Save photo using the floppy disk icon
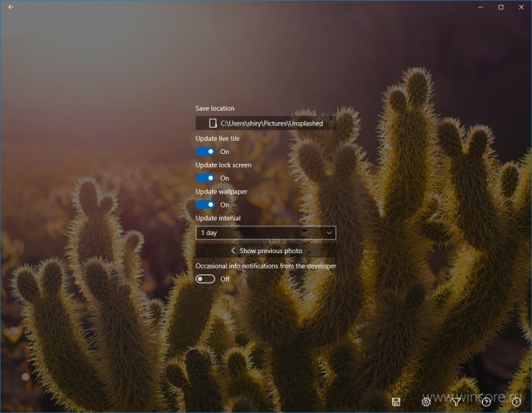This screenshot has width=532, height=413. pos(396,402)
